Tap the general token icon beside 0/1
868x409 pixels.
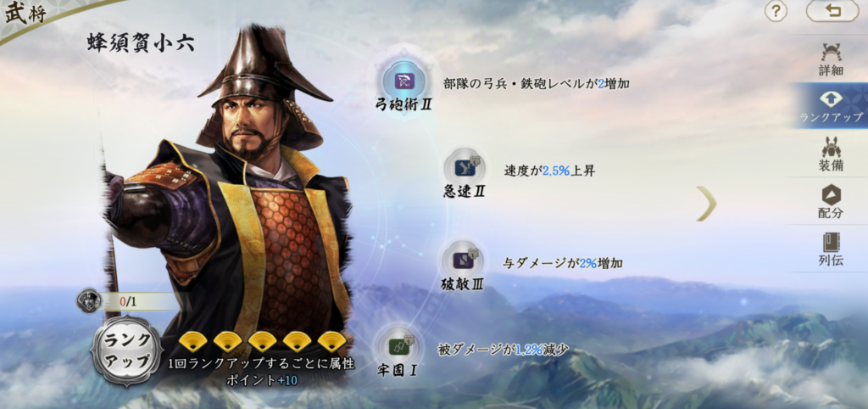click(x=88, y=301)
